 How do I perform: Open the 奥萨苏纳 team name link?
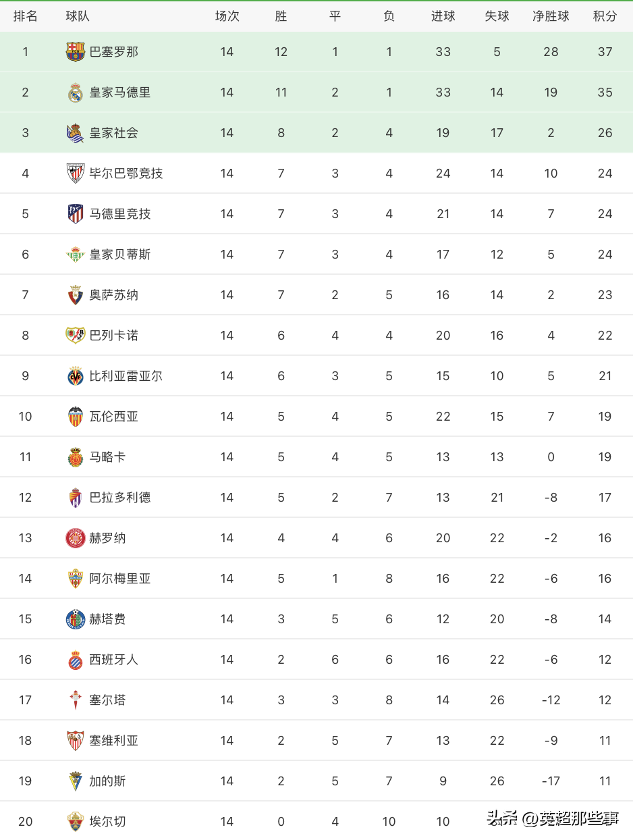coord(113,295)
